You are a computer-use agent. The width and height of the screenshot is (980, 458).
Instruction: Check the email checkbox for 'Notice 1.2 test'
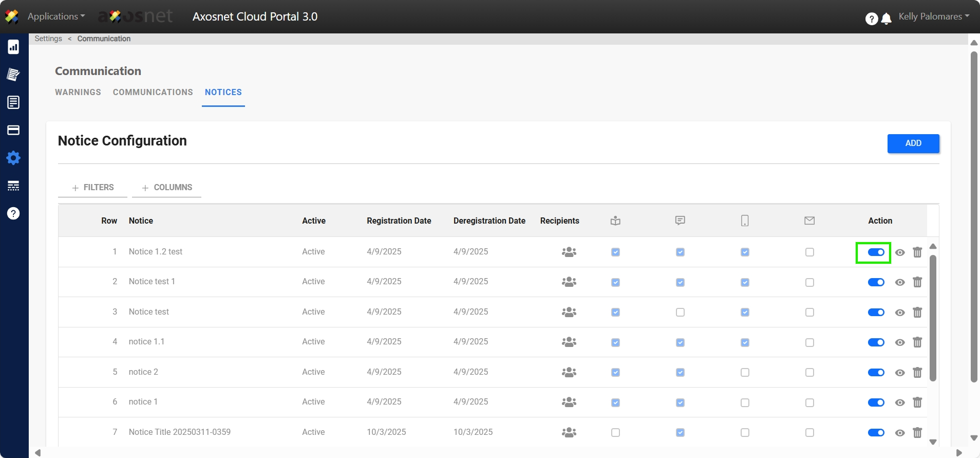point(809,252)
